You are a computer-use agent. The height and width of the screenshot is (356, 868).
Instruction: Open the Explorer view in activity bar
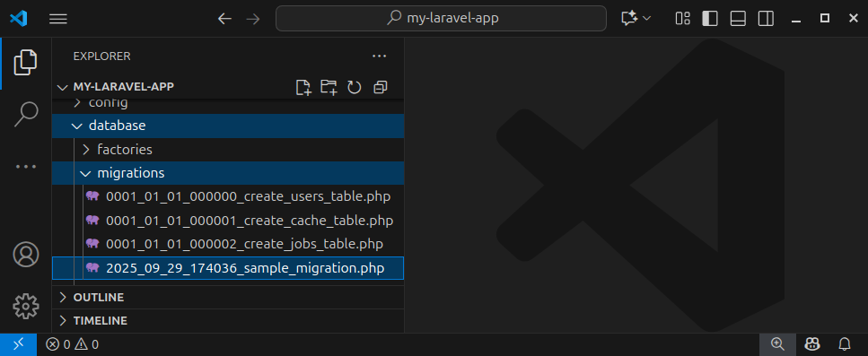tap(25, 63)
